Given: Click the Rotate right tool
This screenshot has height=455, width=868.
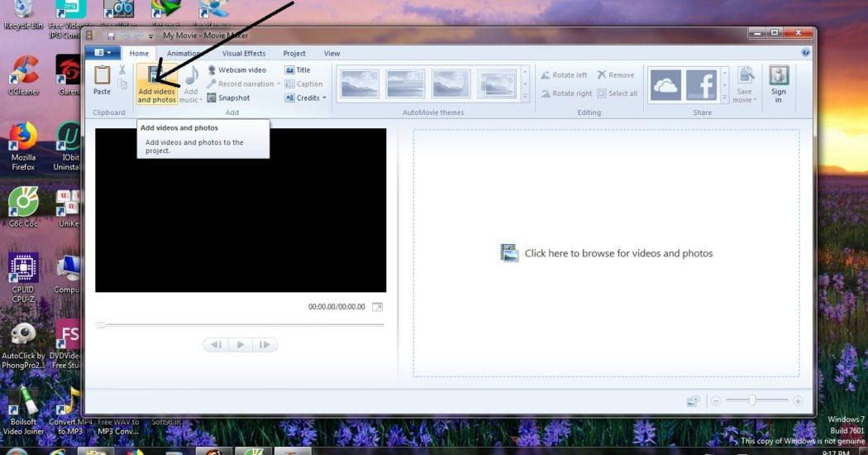Looking at the screenshot, I should click(x=566, y=93).
